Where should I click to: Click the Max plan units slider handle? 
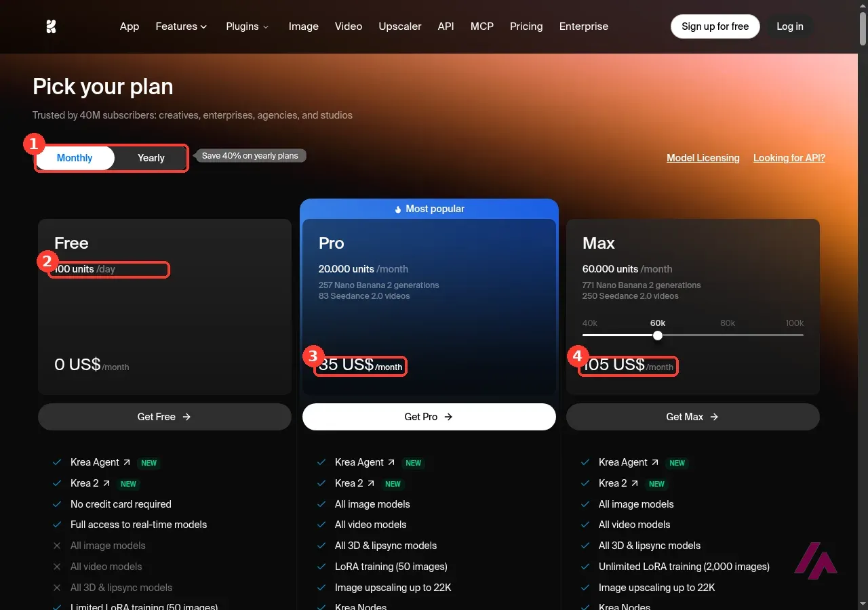pyautogui.click(x=657, y=335)
